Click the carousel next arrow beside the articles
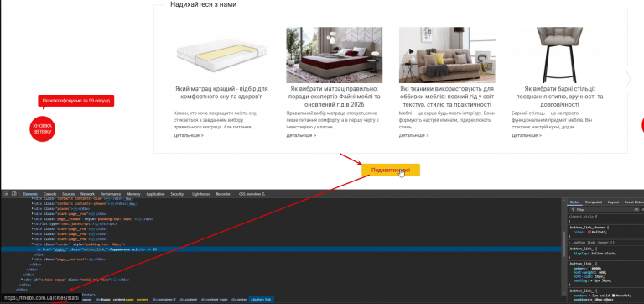This screenshot has height=304, width=644. click(627, 80)
